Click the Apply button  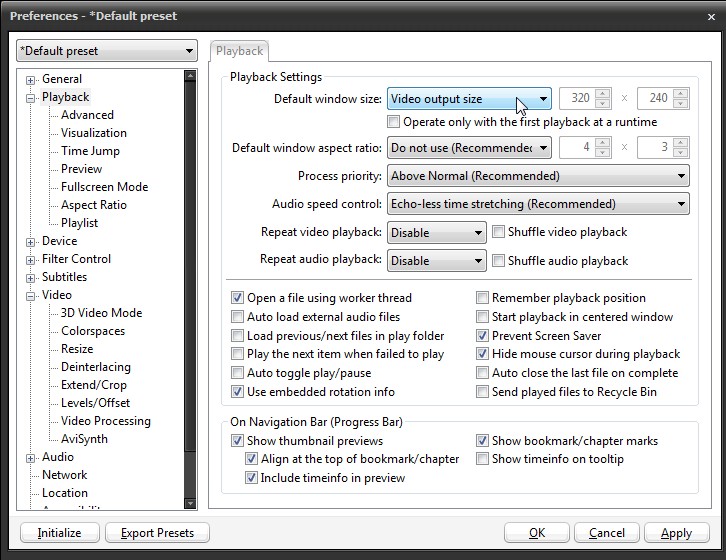(x=676, y=533)
